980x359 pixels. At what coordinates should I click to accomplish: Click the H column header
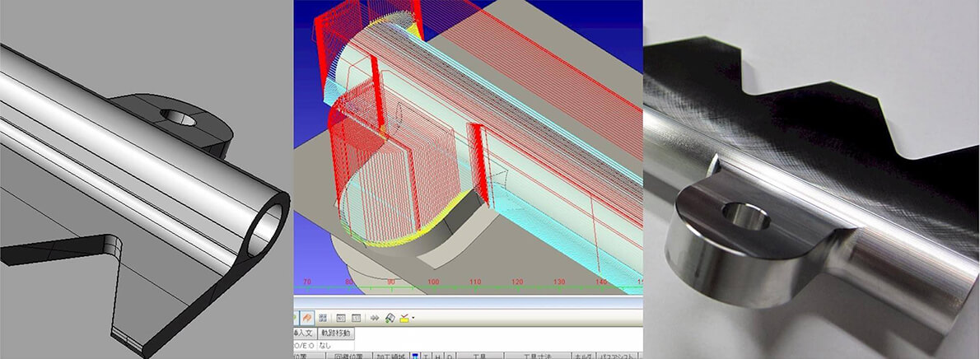coord(438,355)
